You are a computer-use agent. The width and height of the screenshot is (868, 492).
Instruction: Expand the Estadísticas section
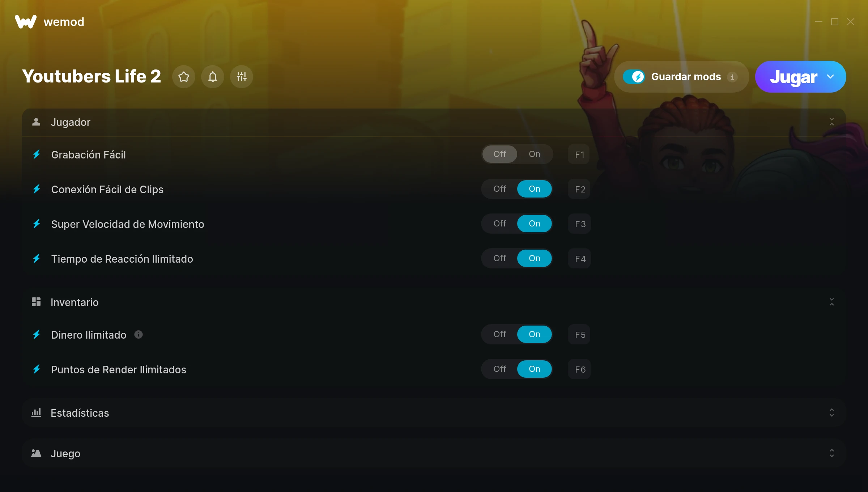coord(832,413)
